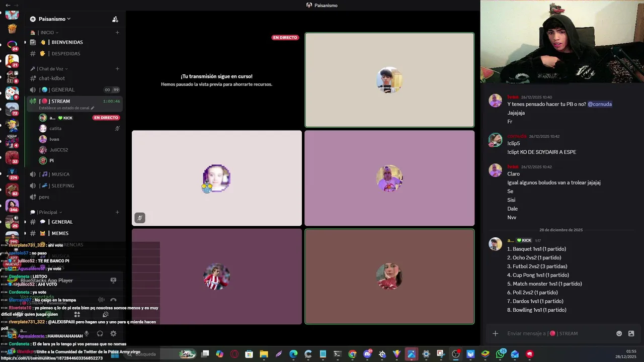The width and height of the screenshot is (644, 362).
Task: Select user Pi in voice list
Action: point(51,161)
